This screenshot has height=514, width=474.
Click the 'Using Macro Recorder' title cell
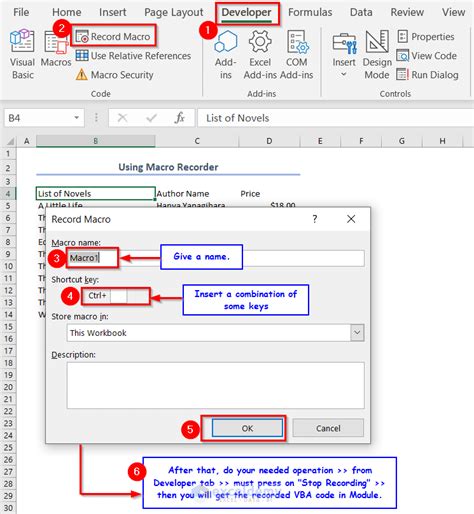pos(168,167)
